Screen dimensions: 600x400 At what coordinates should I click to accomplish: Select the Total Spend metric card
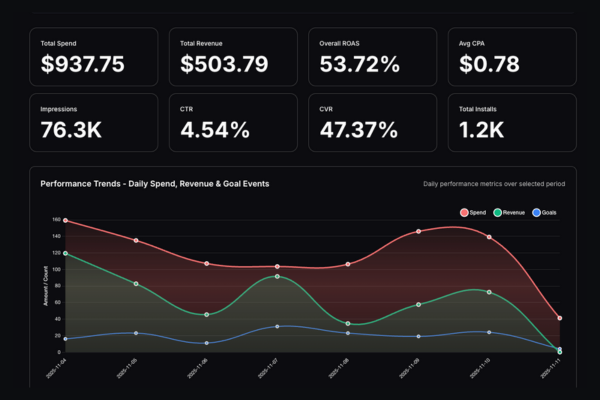click(93, 56)
